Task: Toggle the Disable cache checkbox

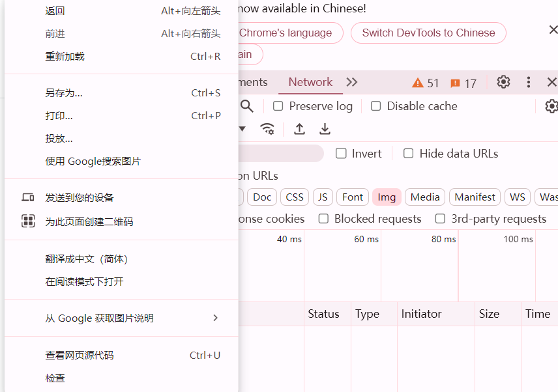Action: click(376, 106)
